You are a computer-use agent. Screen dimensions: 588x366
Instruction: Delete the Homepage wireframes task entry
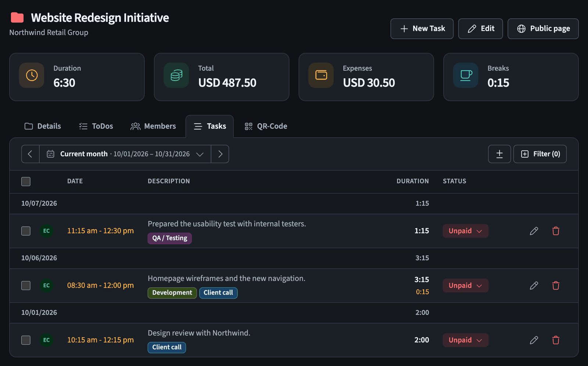[x=556, y=285]
